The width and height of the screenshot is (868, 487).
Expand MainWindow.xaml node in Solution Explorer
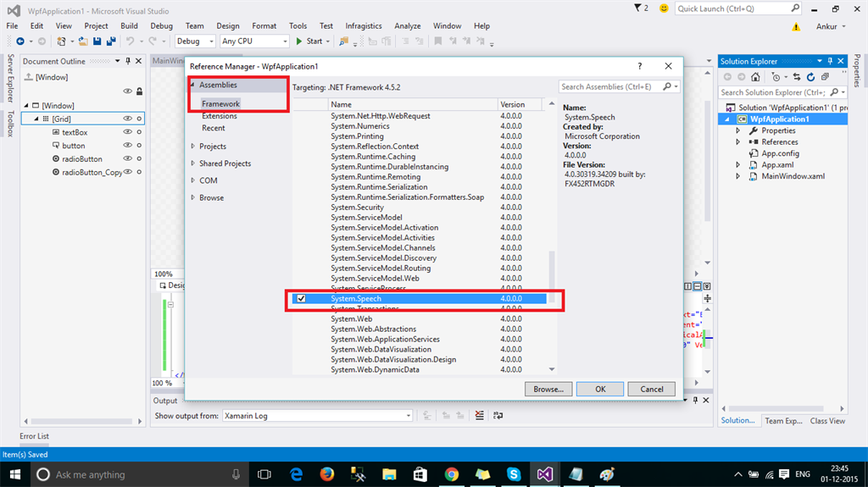click(x=738, y=176)
